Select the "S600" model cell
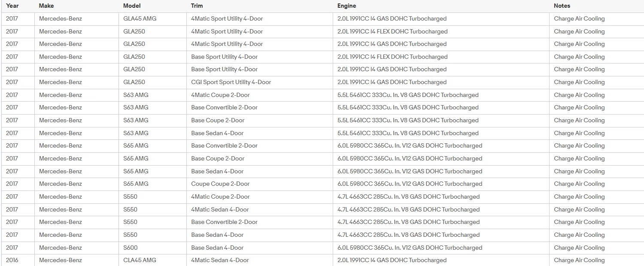644x266 pixels. click(131, 248)
